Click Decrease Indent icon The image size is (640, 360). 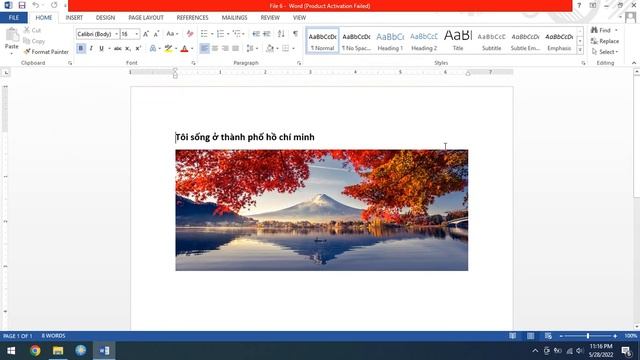point(256,34)
